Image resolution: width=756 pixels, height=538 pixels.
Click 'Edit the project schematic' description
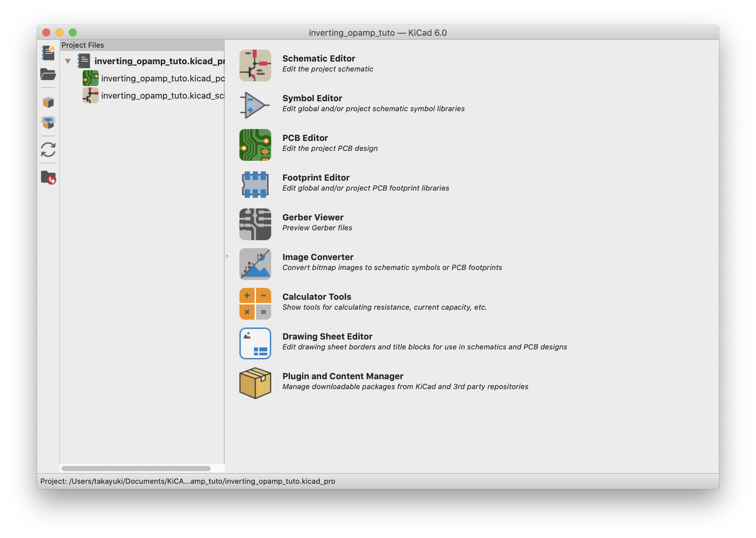[x=327, y=69]
